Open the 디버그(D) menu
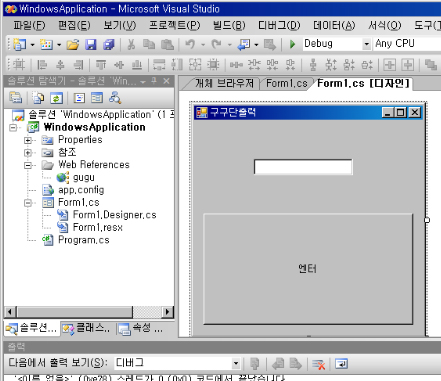This screenshot has width=441, height=381. click(279, 25)
